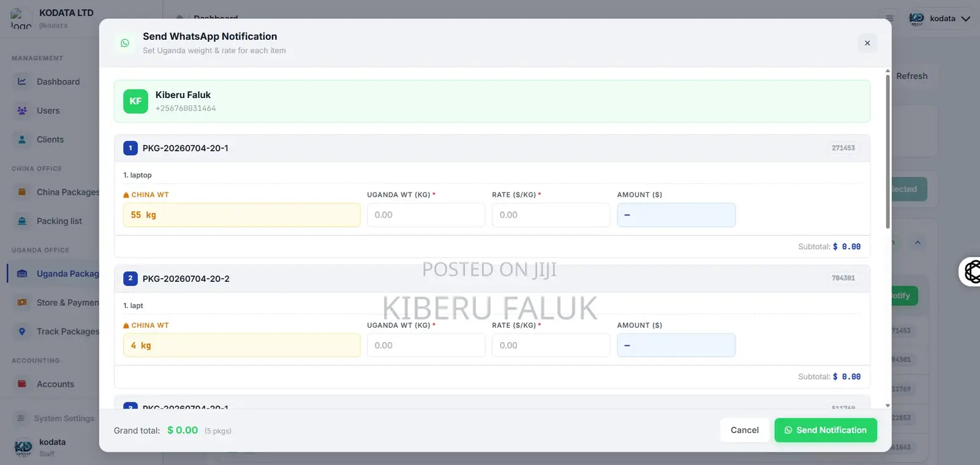This screenshot has width=980, height=465.
Task: Click the Dashboard chart icon
Action: click(x=22, y=81)
